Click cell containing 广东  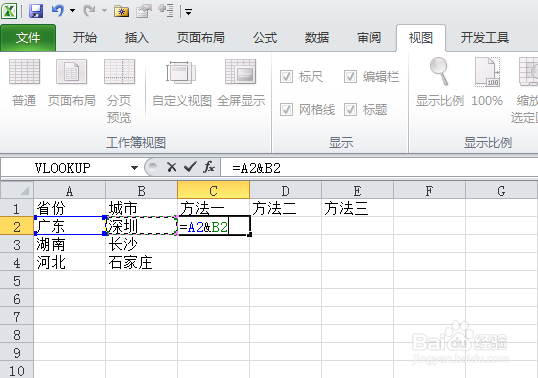70,226
